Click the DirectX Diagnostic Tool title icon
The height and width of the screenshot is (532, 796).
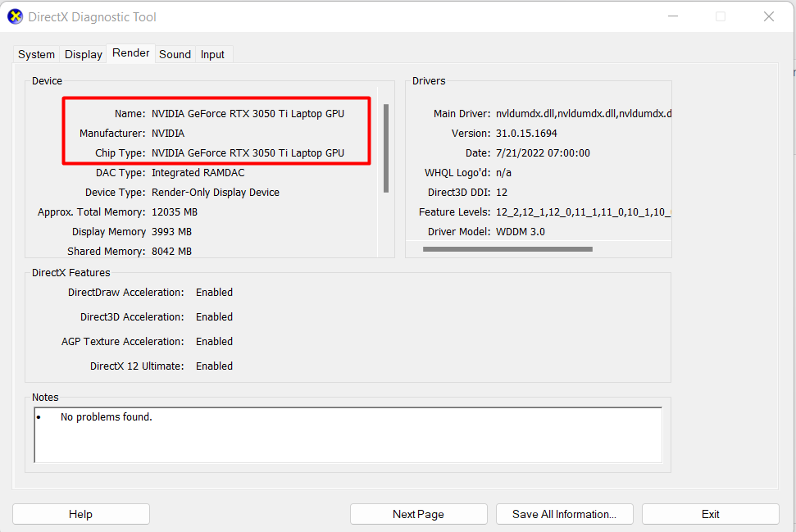[x=16, y=16]
